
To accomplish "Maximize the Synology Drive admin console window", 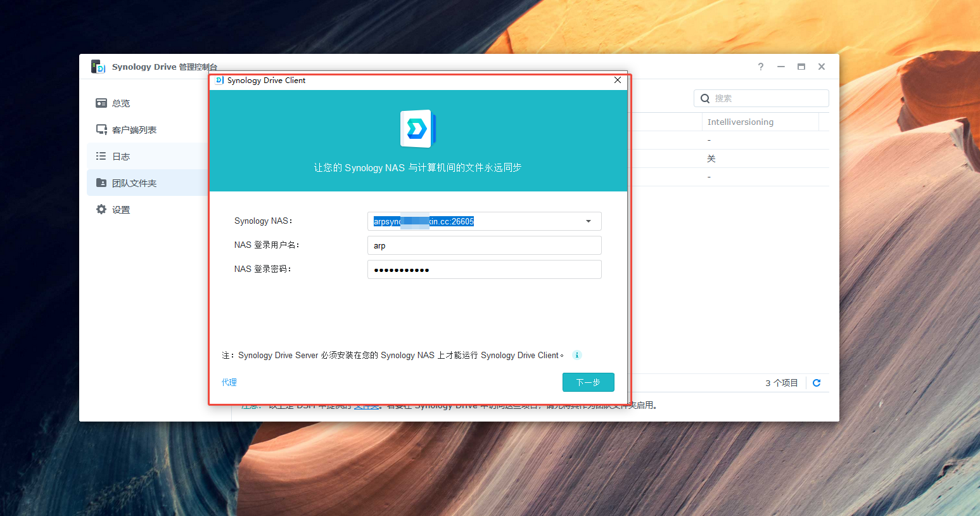I will [x=801, y=67].
